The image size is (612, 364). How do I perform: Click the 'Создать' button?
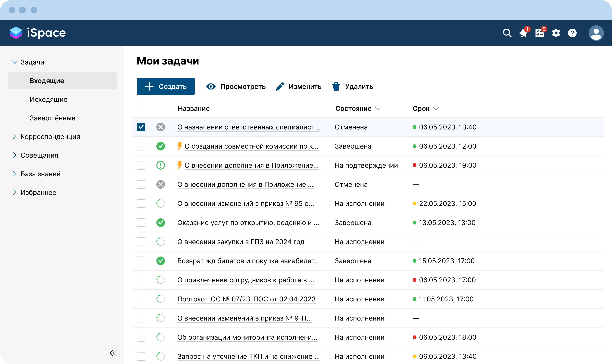pyautogui.click(x=166, y=86)
